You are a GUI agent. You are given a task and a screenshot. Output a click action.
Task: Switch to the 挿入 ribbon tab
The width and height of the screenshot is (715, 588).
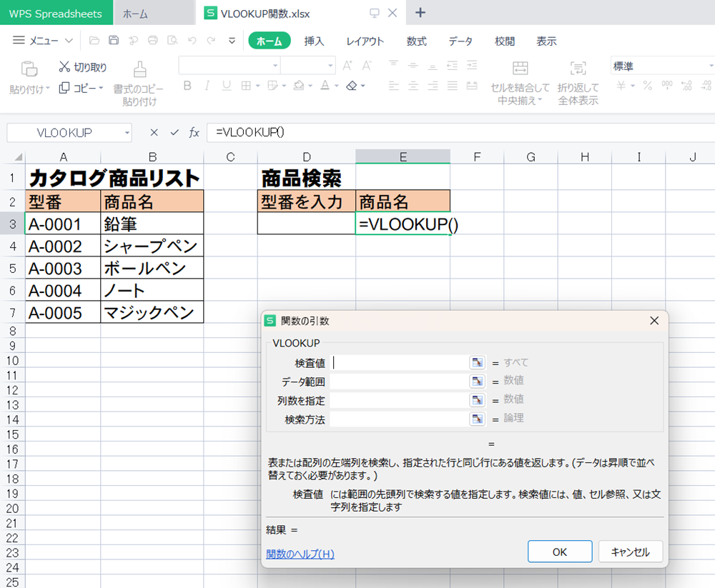(x=314, y=41)
